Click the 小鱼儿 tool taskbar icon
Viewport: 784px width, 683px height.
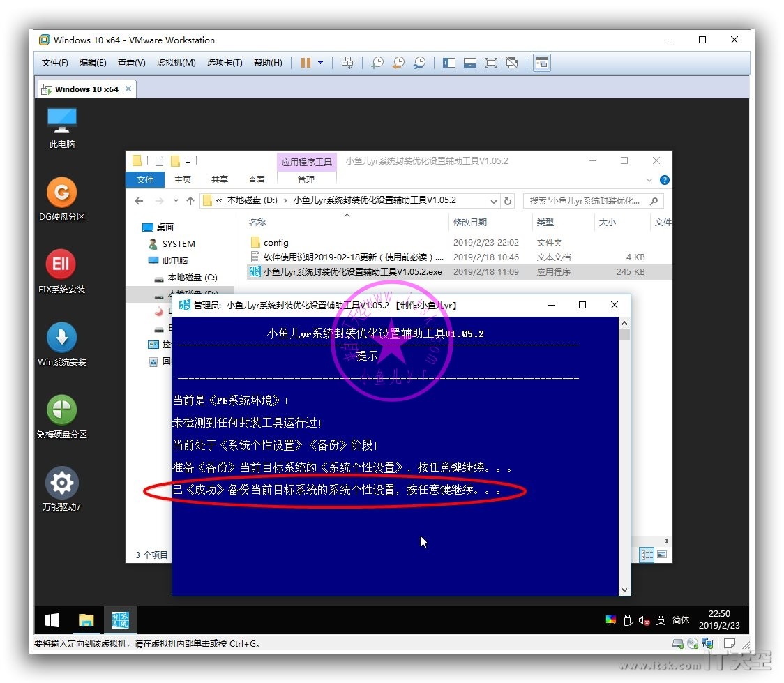[120, 620]
